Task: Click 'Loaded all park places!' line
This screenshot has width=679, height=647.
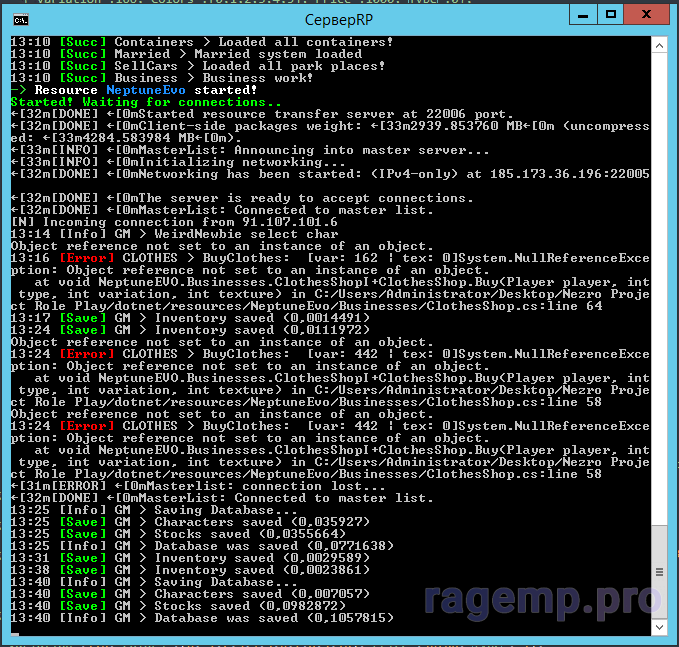Action: click(198, 66)
